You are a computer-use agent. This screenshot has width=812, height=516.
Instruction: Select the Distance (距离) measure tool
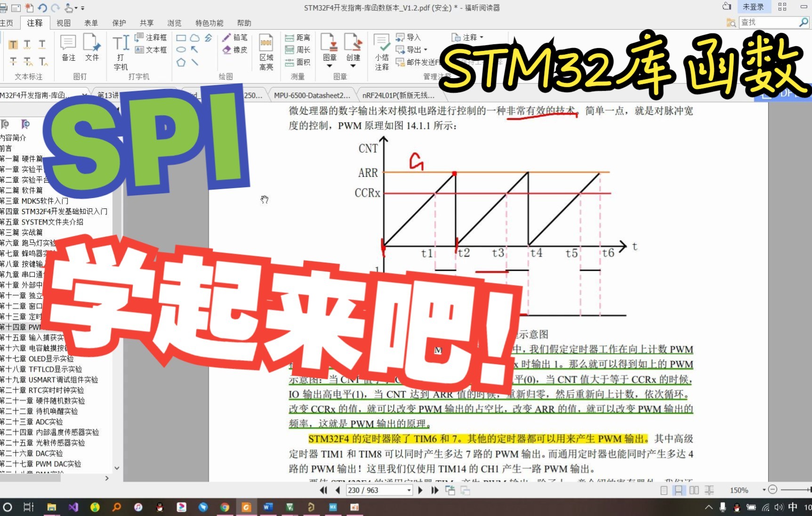297,38
